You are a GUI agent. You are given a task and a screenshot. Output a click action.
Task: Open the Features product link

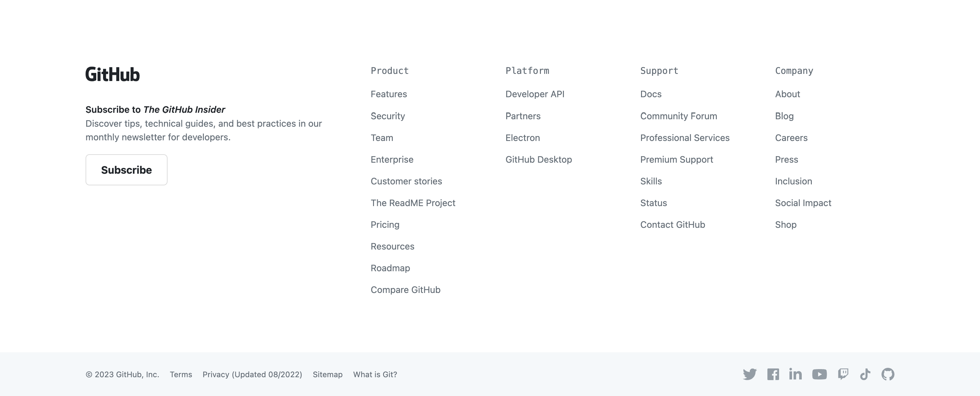pyautogui.click(x=389, y=94)
